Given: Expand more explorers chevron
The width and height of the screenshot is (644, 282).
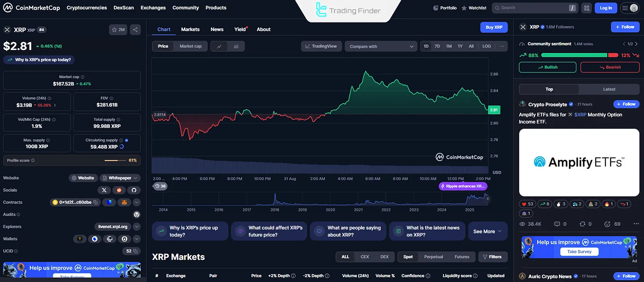Looking at the screenshot, I should point(137,227).
